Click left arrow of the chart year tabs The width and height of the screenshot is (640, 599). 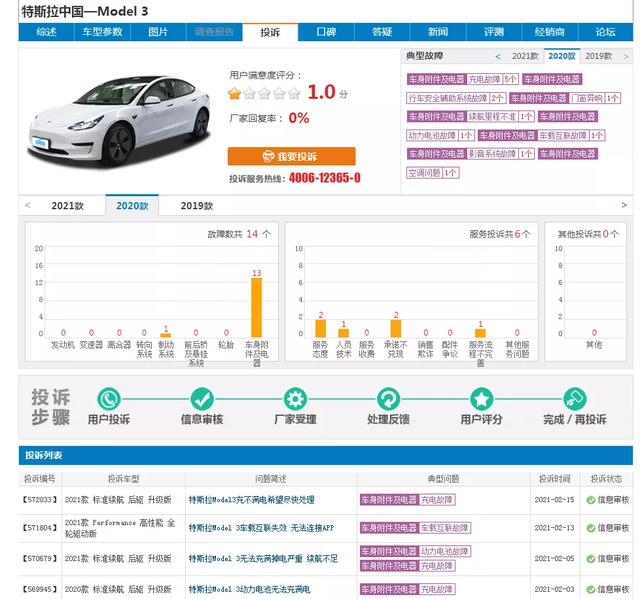tap(28, 205)
